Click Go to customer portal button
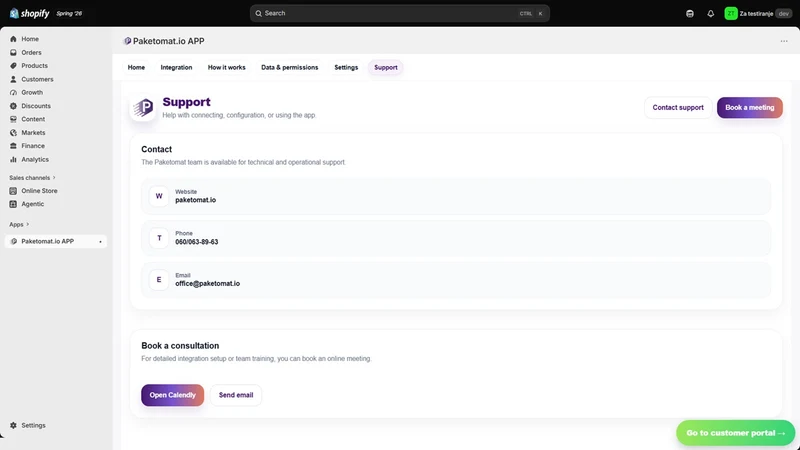This screenshot has width=800, height=450. [x=735, y=433]
